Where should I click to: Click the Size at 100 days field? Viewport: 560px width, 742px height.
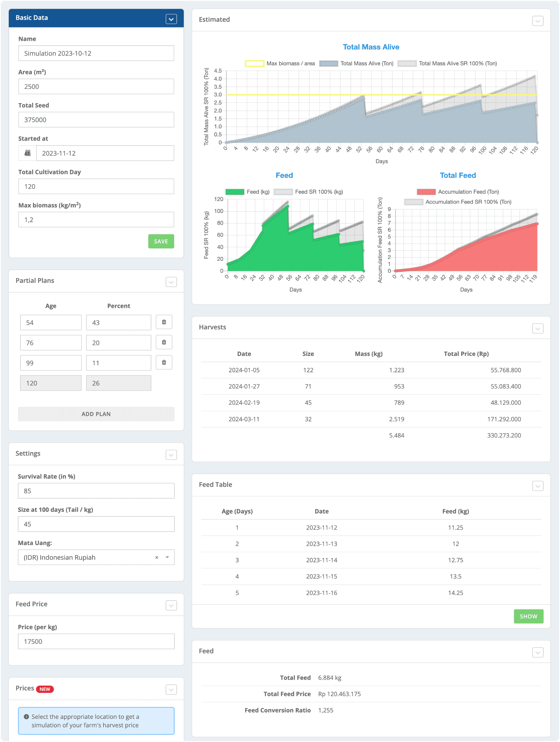pos(96,524)
